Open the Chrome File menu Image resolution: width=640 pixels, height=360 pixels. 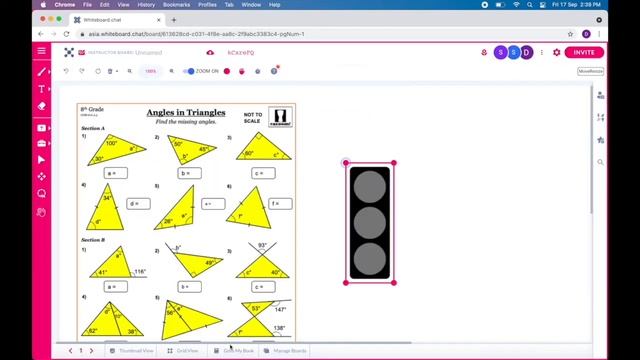(x=87, y=5)
